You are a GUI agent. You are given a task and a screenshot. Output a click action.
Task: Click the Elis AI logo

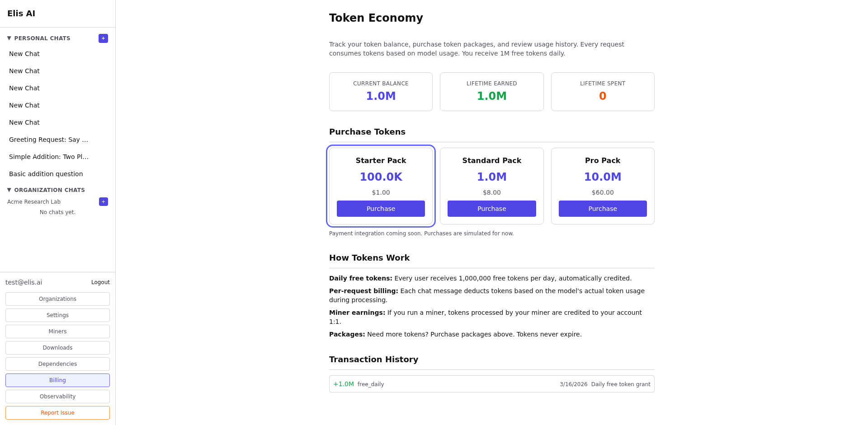coord(21,13)
